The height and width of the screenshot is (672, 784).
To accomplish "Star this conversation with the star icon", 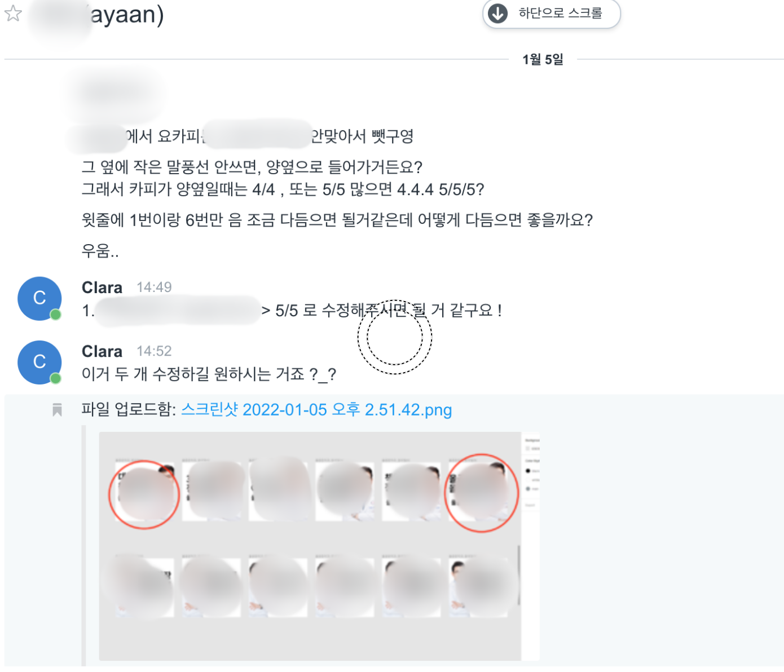I will (x=13, y=12).
